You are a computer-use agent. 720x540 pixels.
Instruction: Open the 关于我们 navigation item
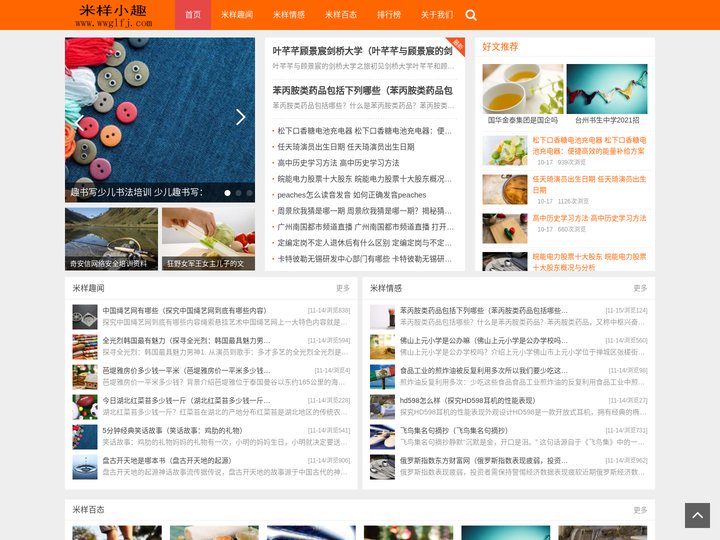click(437, 15)
